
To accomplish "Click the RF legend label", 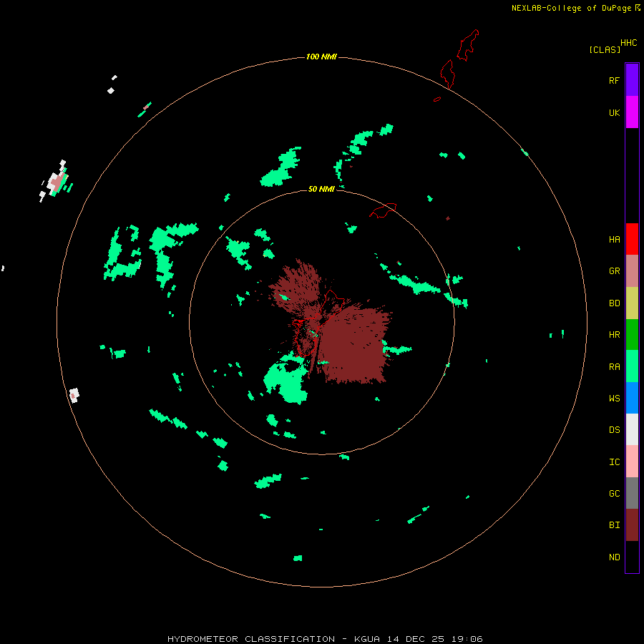I will coord(614,80).
